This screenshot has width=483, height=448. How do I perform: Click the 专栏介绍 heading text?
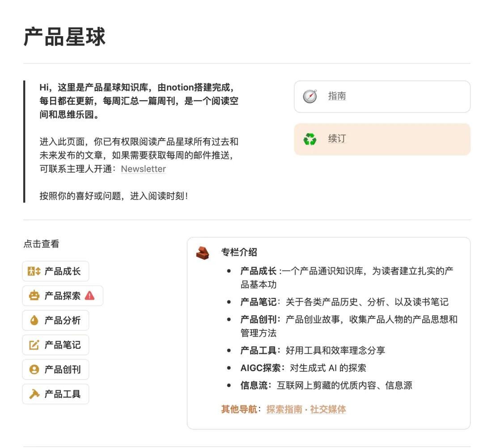[x=239, y=252]
